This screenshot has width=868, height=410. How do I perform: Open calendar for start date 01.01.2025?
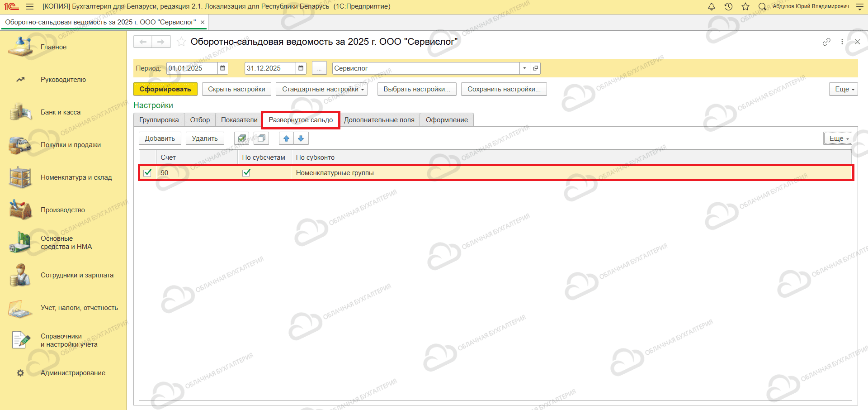[222, 68]
